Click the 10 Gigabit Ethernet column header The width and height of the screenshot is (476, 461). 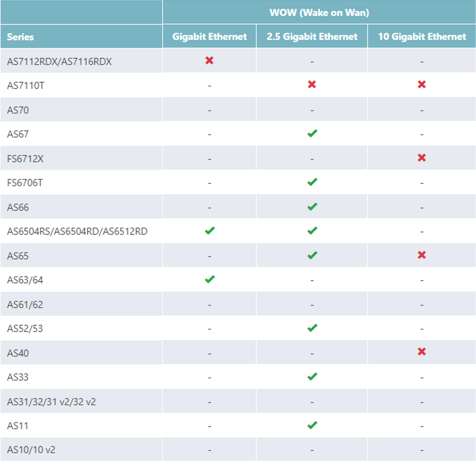pyautogui.click(x=422, y=37)
